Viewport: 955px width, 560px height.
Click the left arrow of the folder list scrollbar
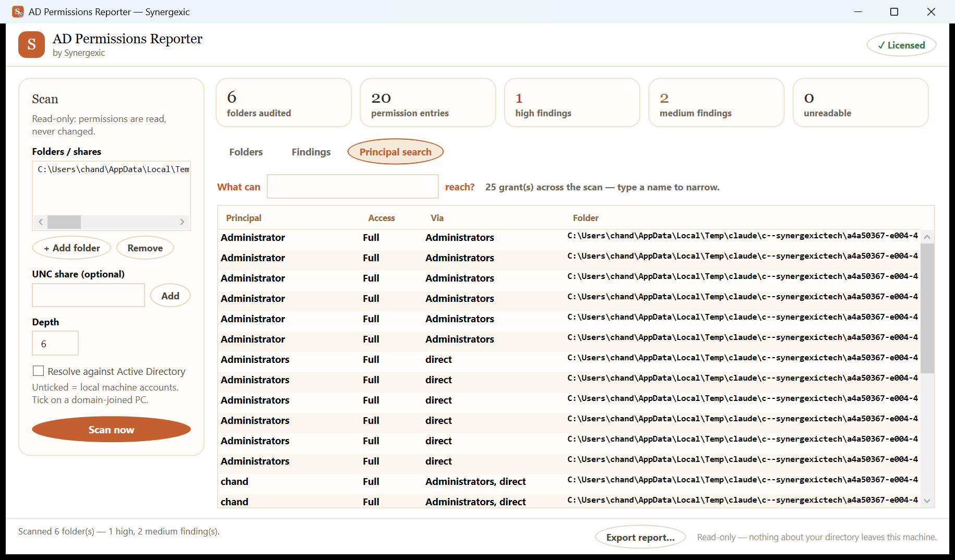click(41, 222)
